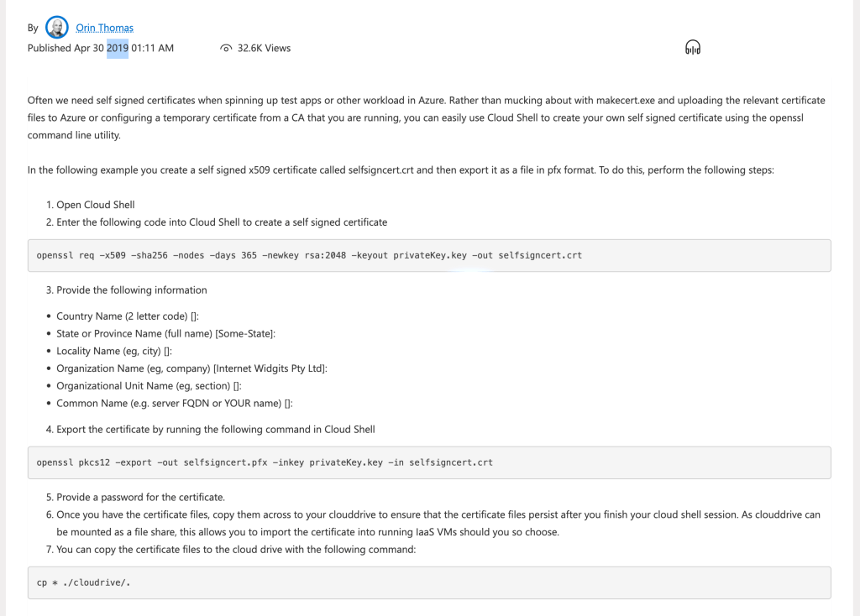This screenshot has width=860, height=616.
Task: Click the openssl pkcs12 export code block
Action: [x=429, y=462]
